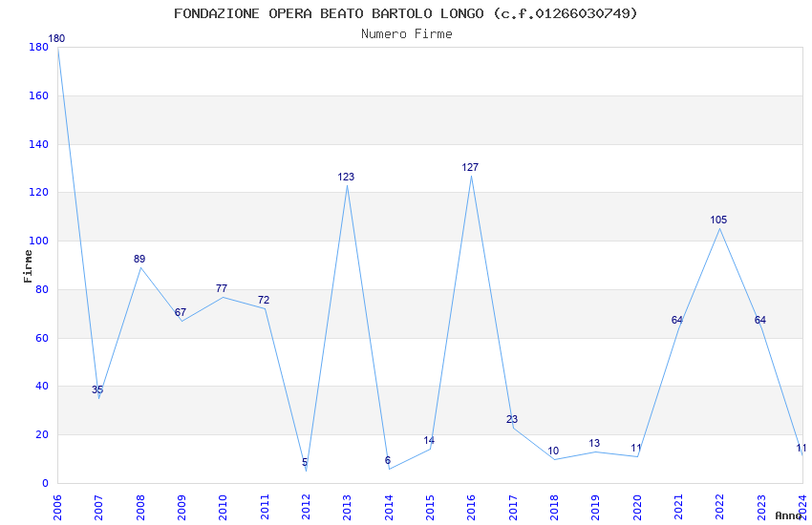812x525 pixels.
Task: Select the x-axis year label 2008
Action: click(139, 507)
